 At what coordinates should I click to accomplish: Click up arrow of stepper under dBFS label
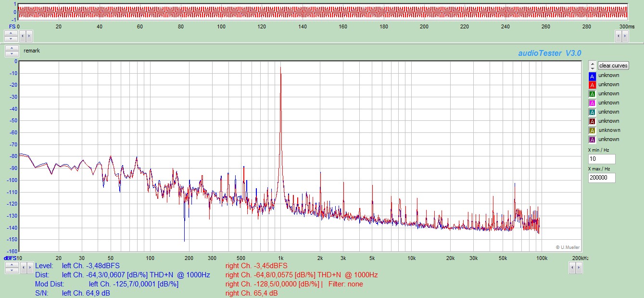11,265
